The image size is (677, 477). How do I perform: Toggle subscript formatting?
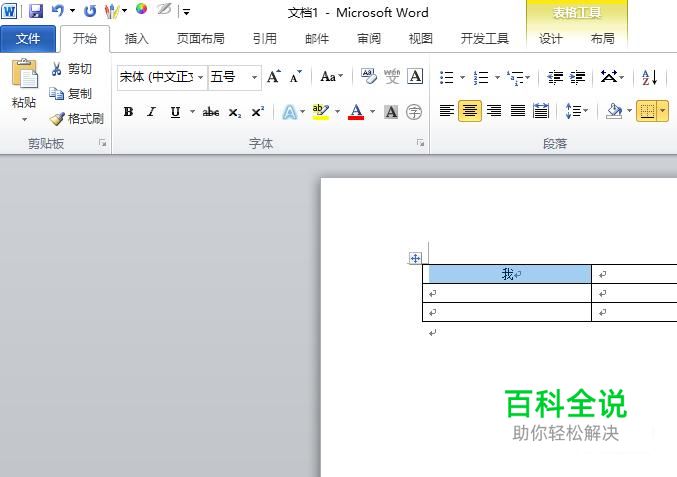(234, 112)
